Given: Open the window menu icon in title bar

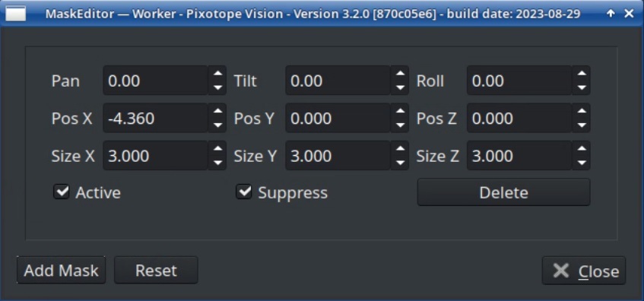Looking at the screenshot, I should pos(15,14).
